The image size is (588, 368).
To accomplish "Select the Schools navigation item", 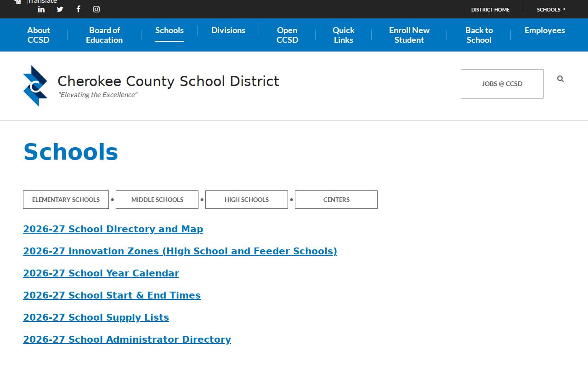I will pyautogui.click(x=170, y=30).
